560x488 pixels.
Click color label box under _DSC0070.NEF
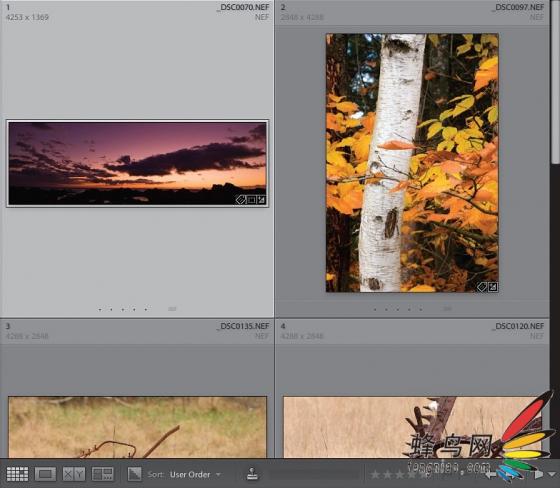[172, 309]
